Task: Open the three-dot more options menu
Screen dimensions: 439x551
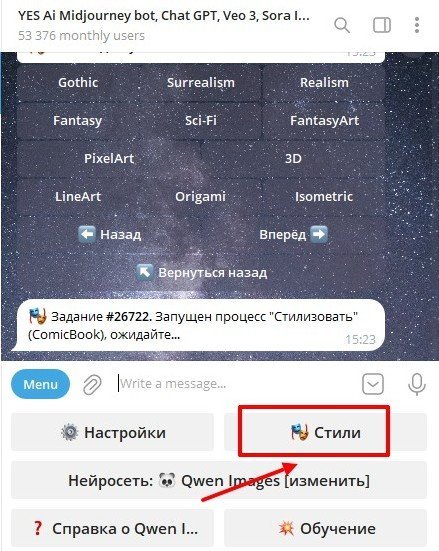Action: click(417, 25)
